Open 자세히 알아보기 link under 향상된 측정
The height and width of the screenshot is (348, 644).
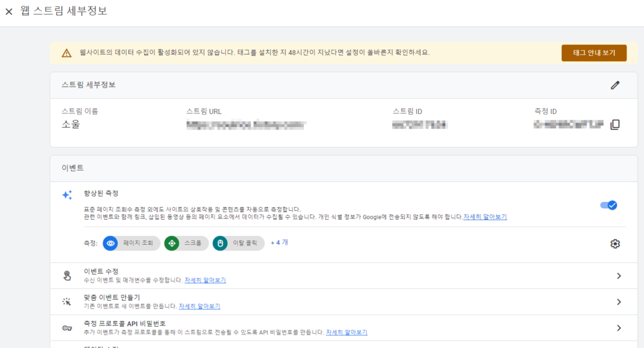485,217
